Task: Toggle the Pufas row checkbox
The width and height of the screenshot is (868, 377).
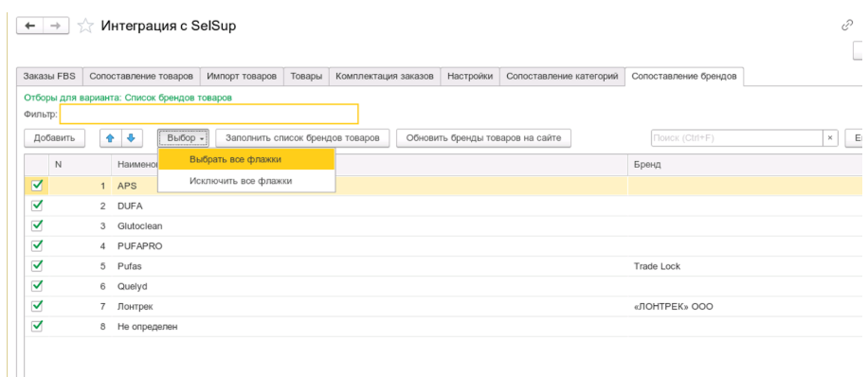Action: tap(37, 266)
